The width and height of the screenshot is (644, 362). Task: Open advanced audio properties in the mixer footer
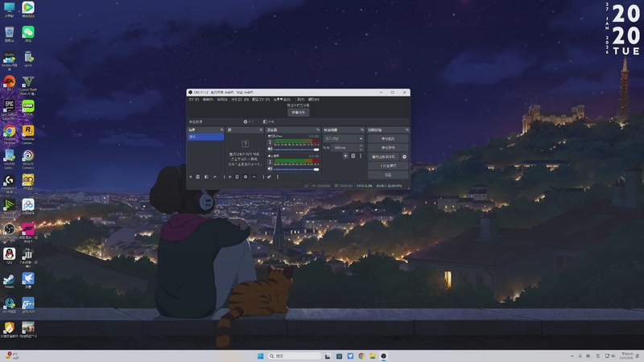pos(269,177)
